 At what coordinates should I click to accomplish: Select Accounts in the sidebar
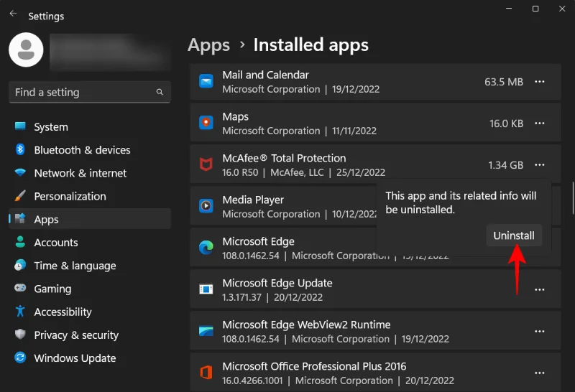click(90, 242)
